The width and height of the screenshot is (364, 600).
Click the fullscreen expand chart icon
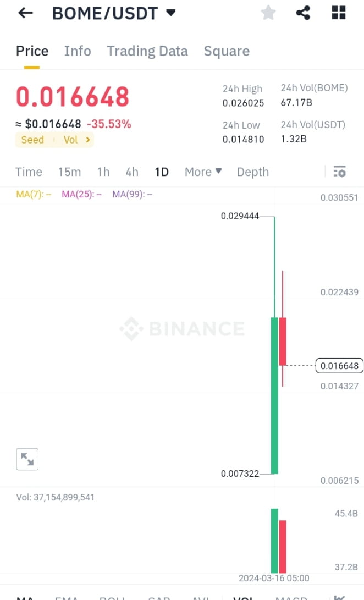point(27,459)
